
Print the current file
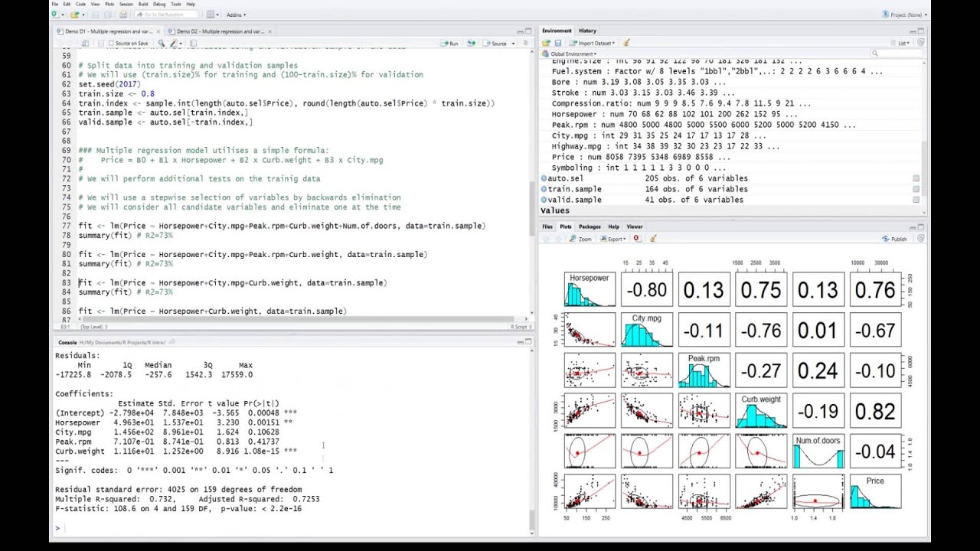(x=123, y=15)
